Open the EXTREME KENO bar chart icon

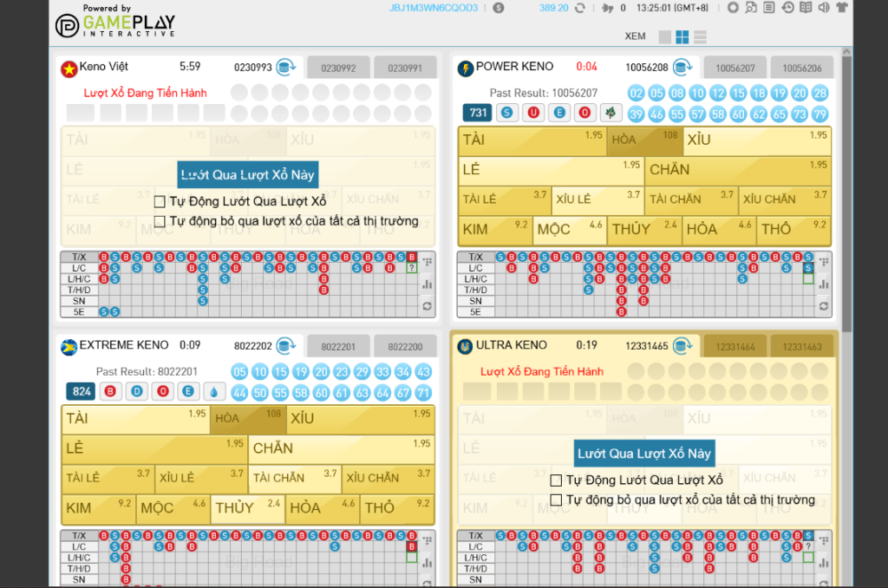click(x=428, y=563)
